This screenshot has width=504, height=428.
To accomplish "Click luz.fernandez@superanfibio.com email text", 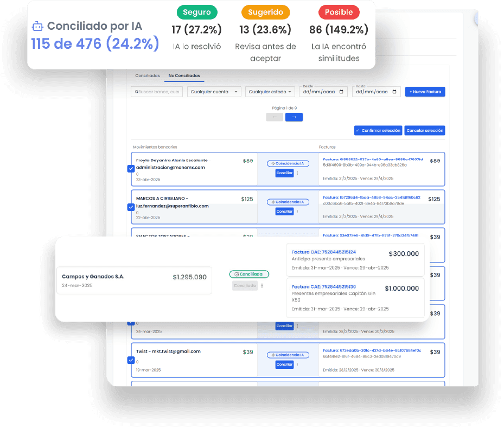I will (x=173, y=206).
